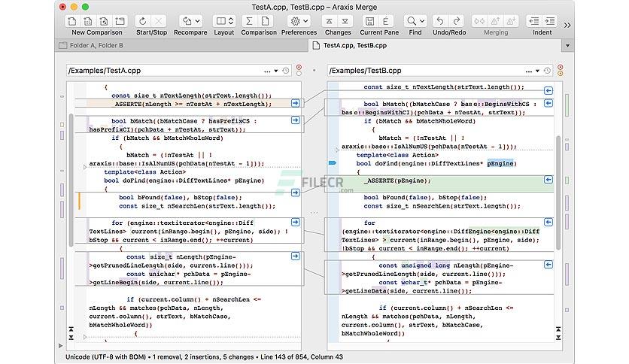Browse for file with TestA.cpp ellipsis button

click(267, 71)
